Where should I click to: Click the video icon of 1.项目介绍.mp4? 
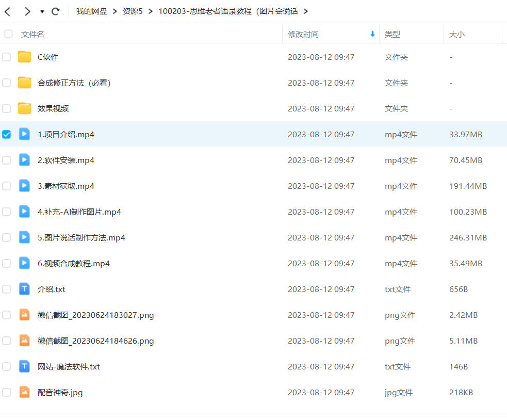coord(24,134)
